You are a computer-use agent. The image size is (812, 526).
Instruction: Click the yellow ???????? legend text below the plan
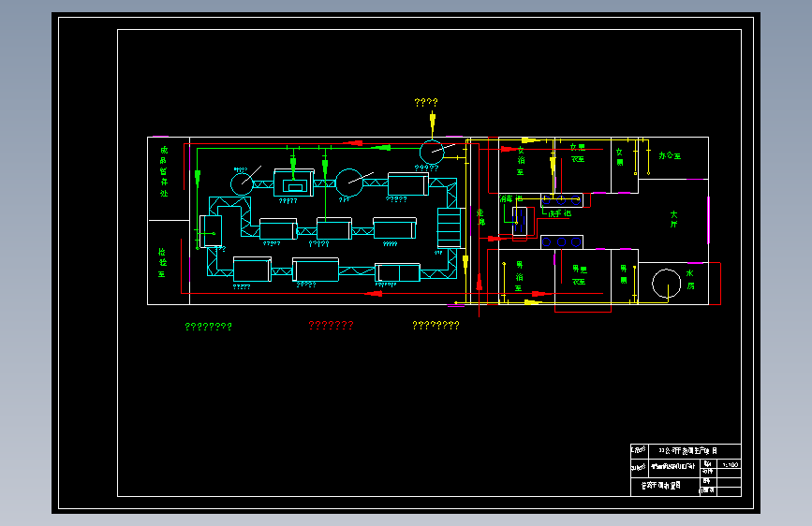pos(436,325)
